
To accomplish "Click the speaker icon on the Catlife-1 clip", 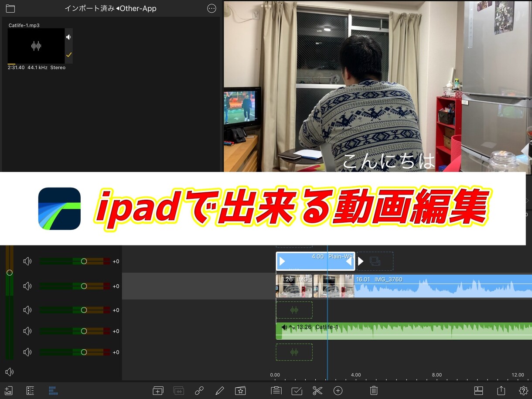I will (285, 327).
